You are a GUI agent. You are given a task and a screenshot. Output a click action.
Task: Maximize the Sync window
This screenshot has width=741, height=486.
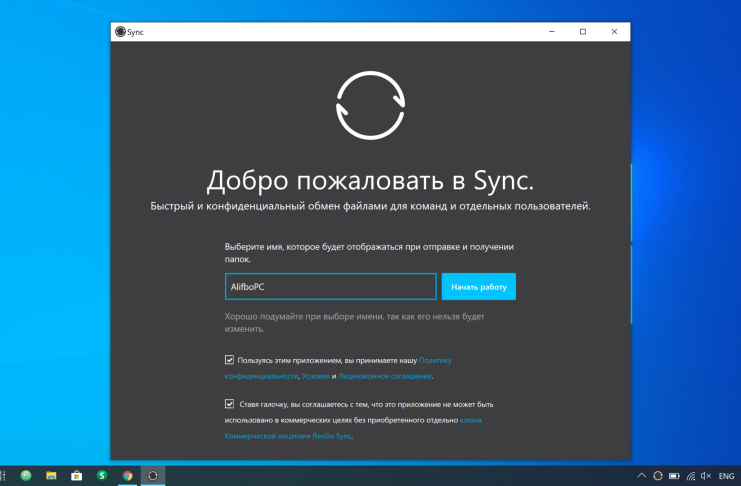point(583,32)
